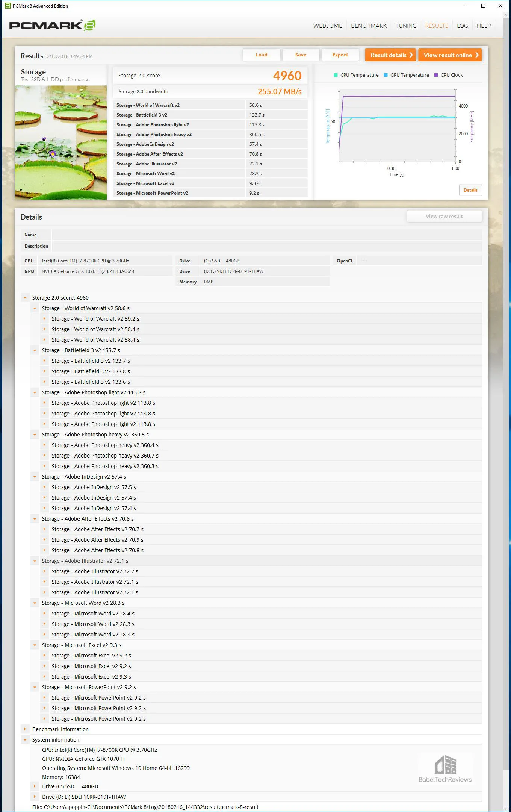This screenshot has width=511, height=812.
Task: Expand After Effects v2 70.9 s row
Action: click(44, 540)
